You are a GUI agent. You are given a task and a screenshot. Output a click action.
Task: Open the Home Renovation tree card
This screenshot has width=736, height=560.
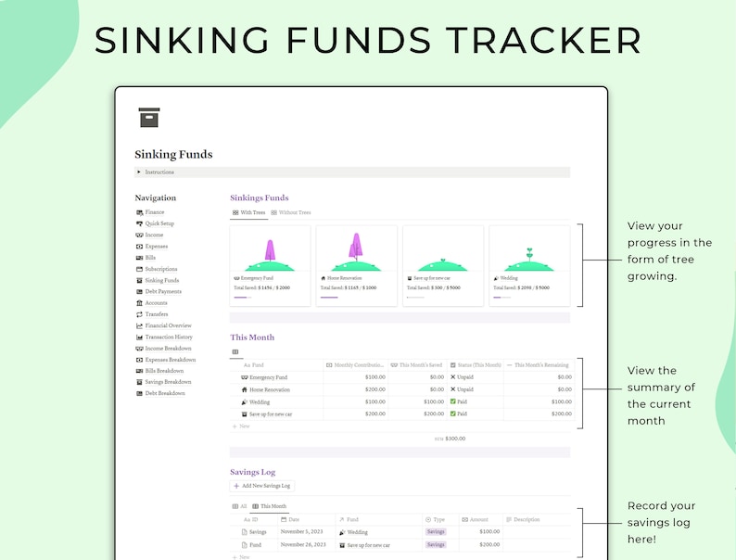(x=356, y=266)
